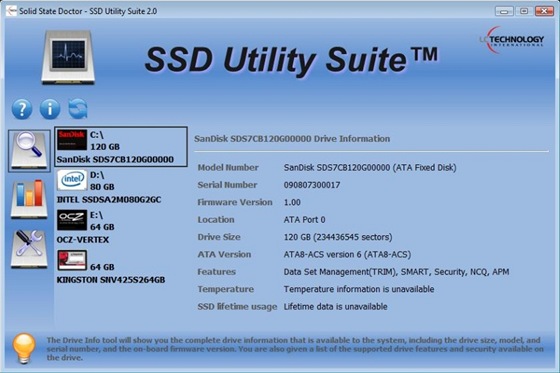Click the D:\ drive letter label
Viewport: 560px width, 373px height.
(x=97, y=175)
